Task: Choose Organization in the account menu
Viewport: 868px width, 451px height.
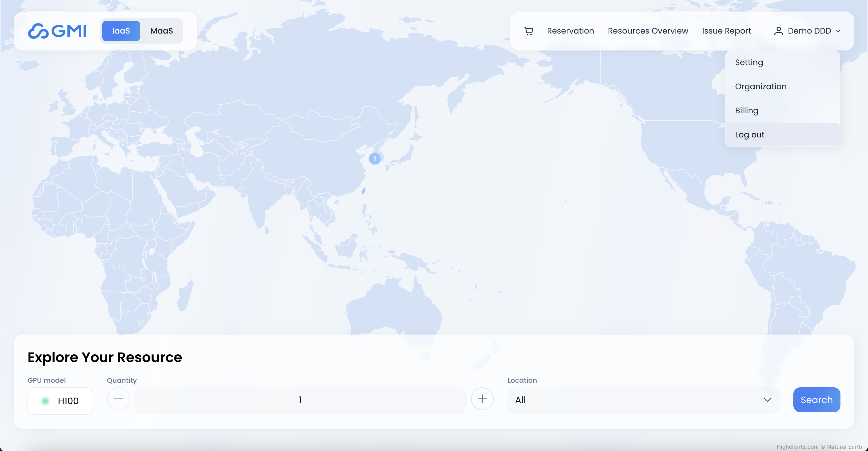Action: (x=761, y=87)
